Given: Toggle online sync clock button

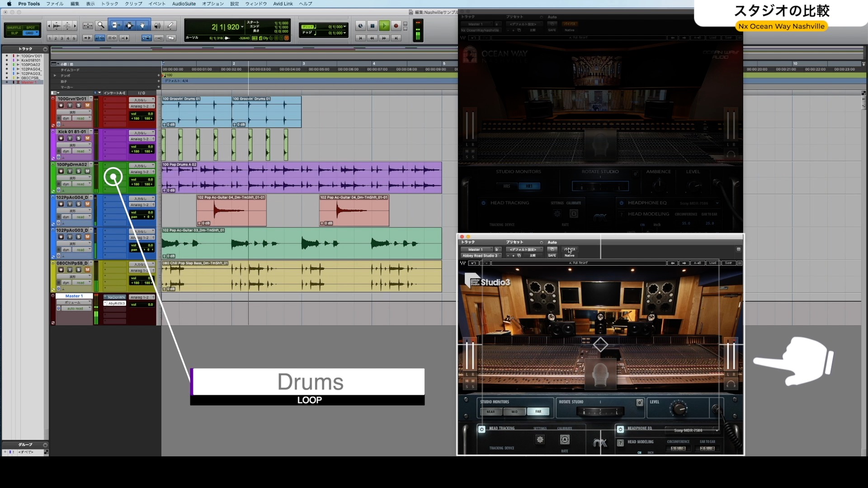Looking at the screenshot, I should [x=360, y=26].
